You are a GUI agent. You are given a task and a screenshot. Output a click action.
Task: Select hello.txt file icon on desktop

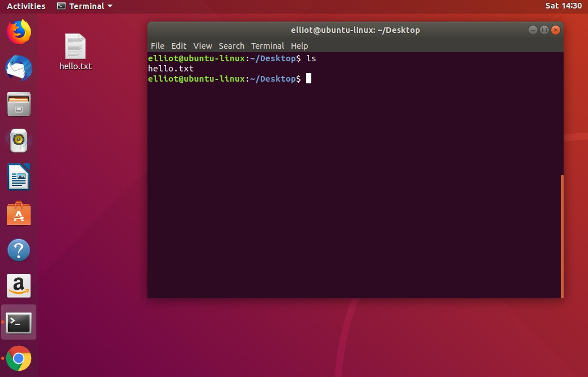point(75,52)
